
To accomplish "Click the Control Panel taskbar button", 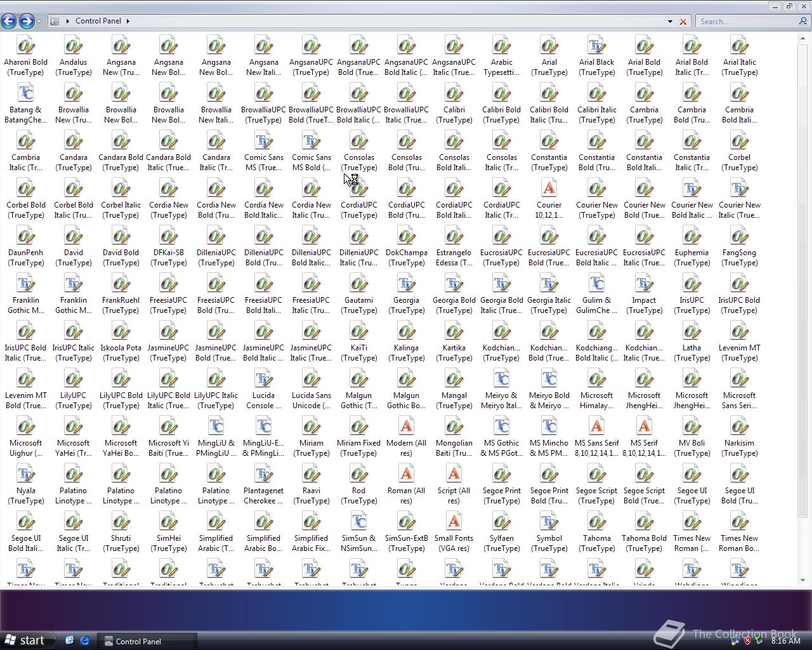I will (x=147, y=641).
